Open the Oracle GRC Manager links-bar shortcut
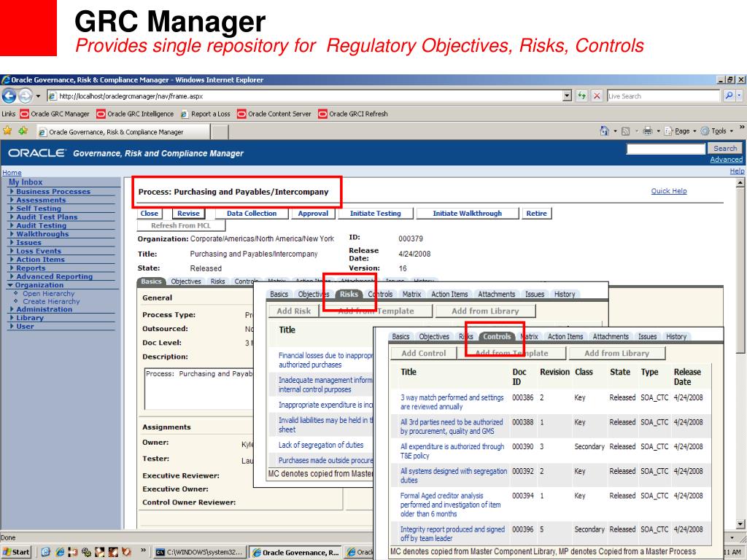The image size is (747, 560). pyautogui.click(x=55, y=114)
